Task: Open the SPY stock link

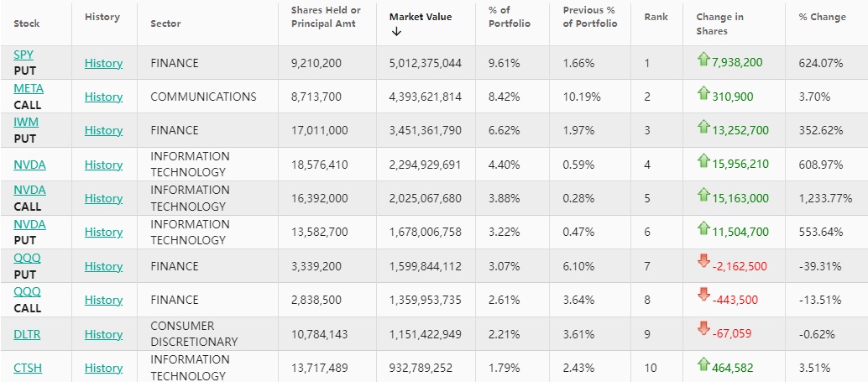Action: tap(24, 55)
